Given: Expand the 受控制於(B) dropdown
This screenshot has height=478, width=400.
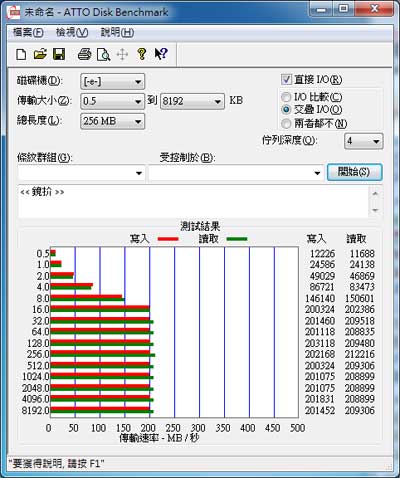Looking at the screenshot, I should tap(236, 173).
